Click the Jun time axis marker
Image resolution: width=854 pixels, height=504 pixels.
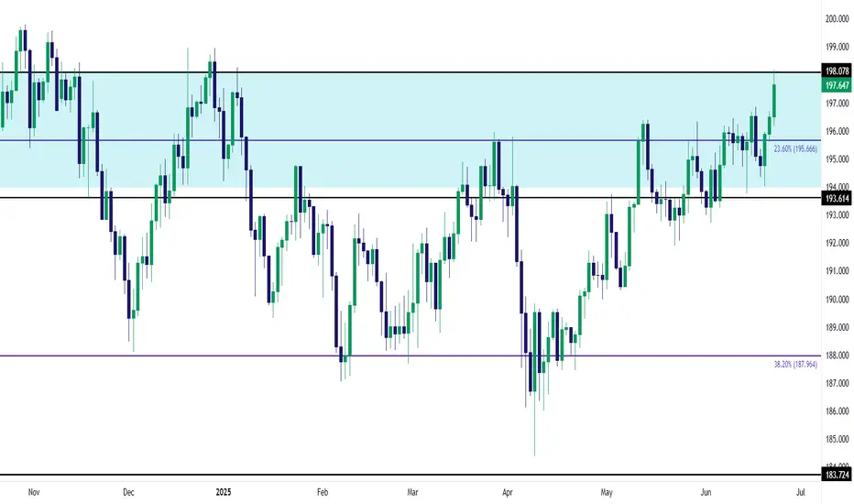[706, 492]
